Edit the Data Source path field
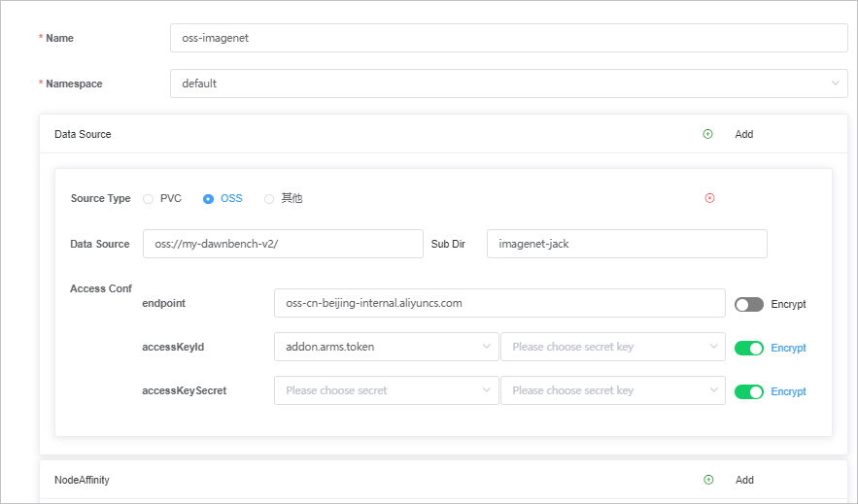Viewport: 858px width, 504px height. click(x=283, y=244)
